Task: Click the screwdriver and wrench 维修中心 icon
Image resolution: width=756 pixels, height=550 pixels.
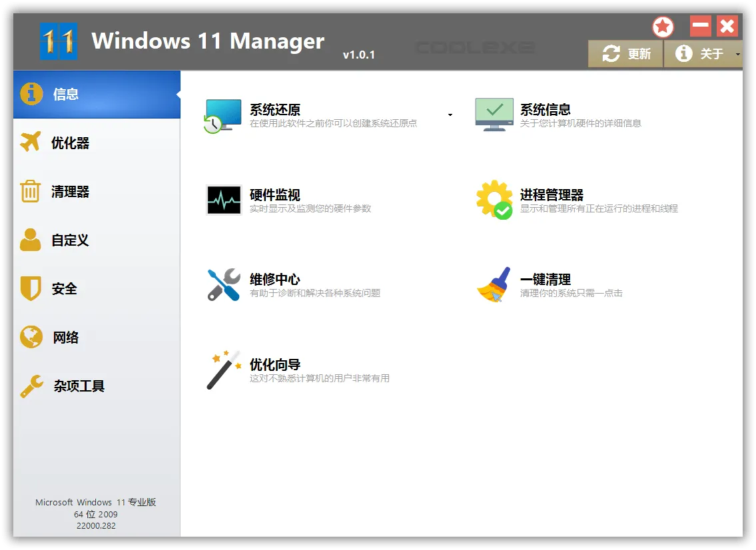Action: click(x=224, y=284)
